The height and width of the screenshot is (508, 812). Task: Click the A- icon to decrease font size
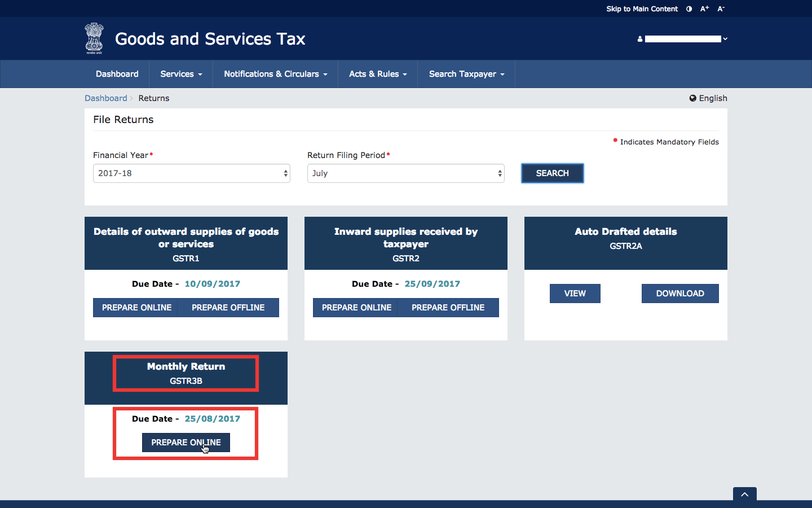pos(720,8)
